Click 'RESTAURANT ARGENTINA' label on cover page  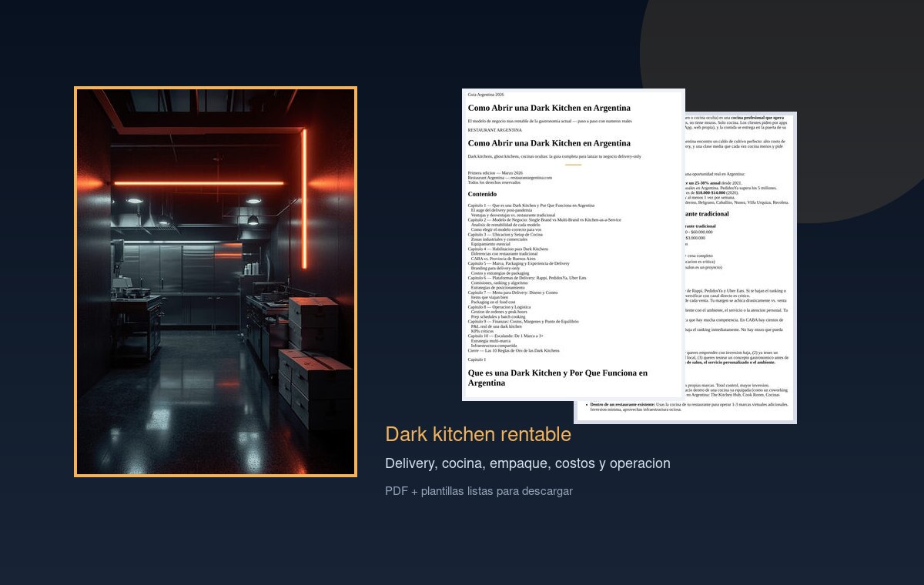point(494,130)
